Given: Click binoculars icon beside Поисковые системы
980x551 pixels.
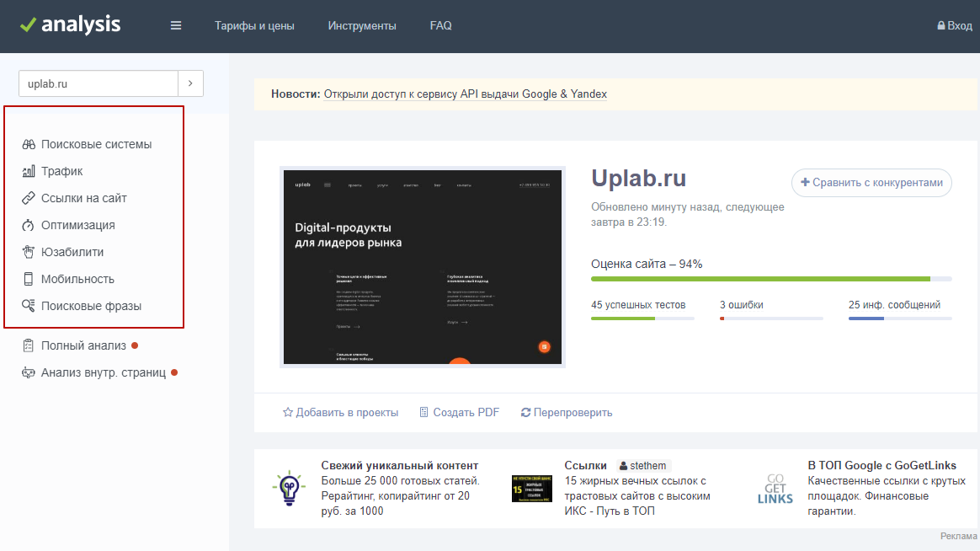Looking at the screenshot, I should 29,144.
